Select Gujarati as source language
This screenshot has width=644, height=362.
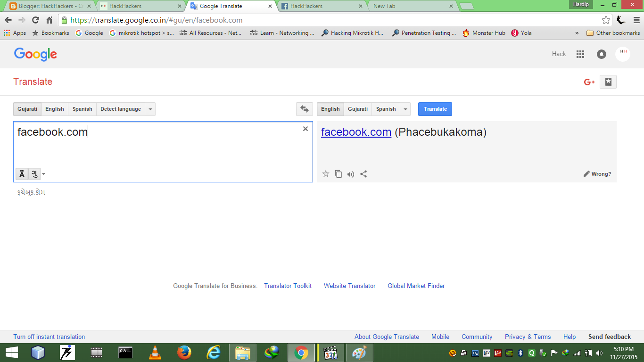point(27,109)
